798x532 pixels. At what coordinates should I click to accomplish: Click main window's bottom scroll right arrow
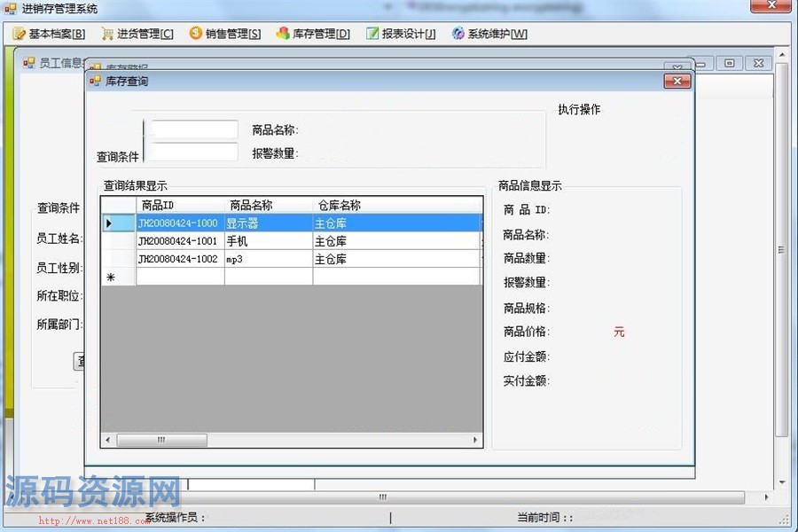tap(766, 497)
